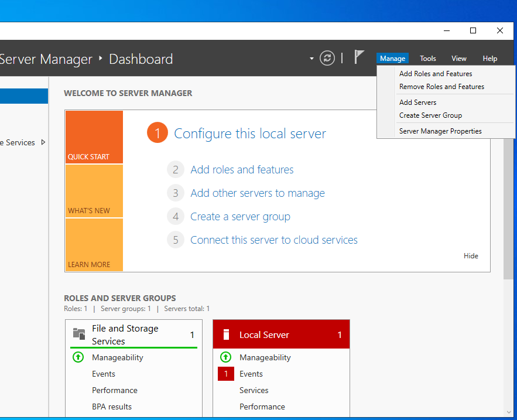517x420 pixels.
Task: Select the LEARN MORE tile
Action: [94, 244]
